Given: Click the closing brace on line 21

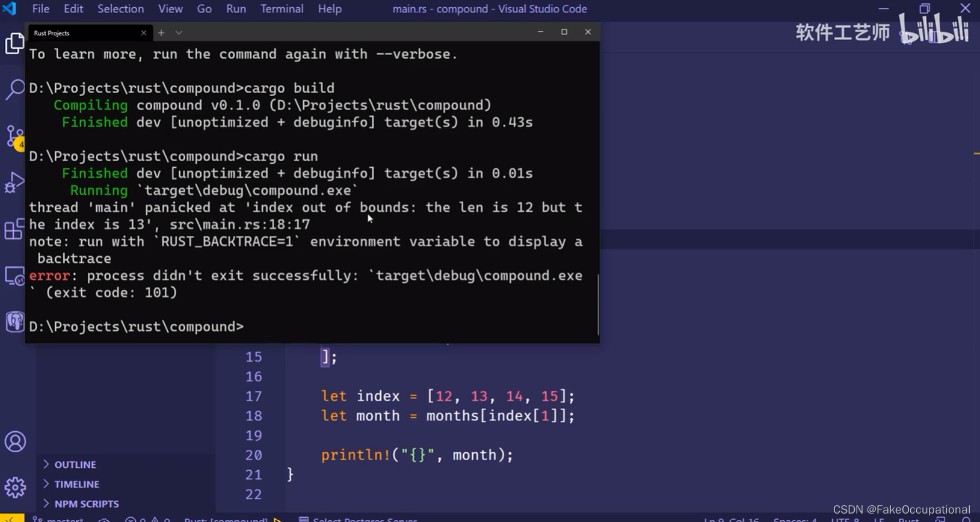Looking at the screenshot, I should point(291,474).
